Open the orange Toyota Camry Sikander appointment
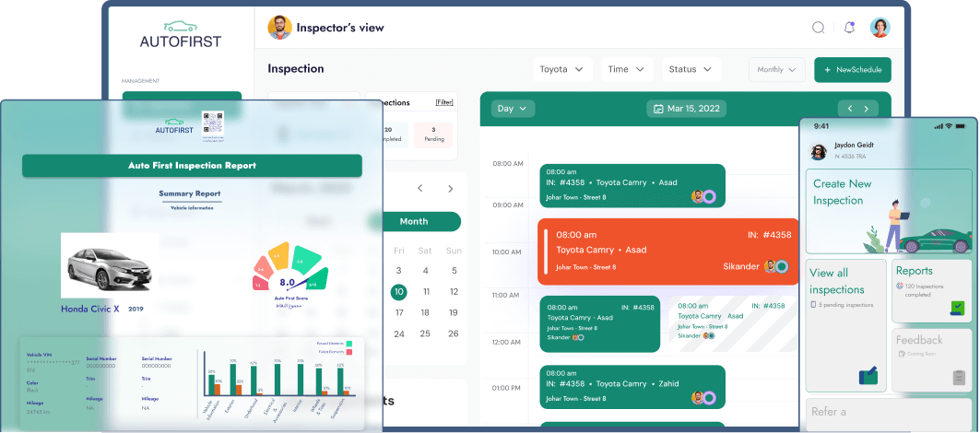Viewport: 980px width, 433px height. pos(668,252)
